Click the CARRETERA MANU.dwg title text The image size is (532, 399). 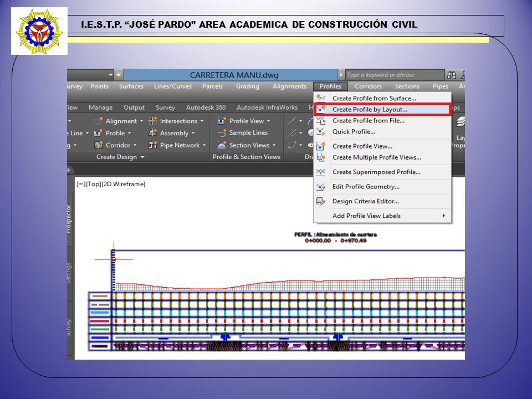(234, 75)
